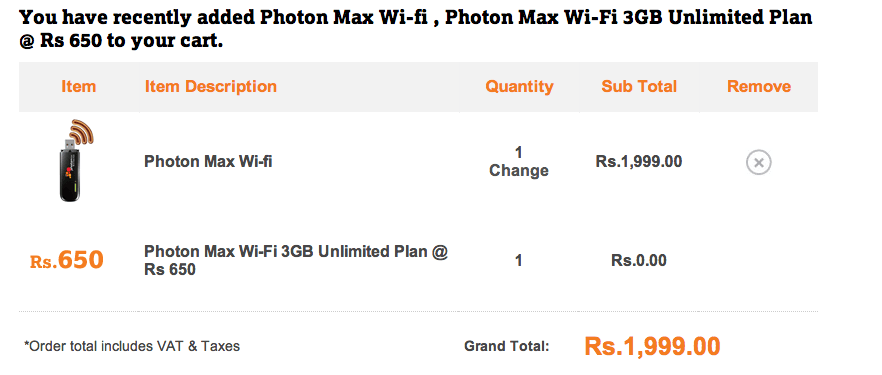Click the VAT & Taxes note
Screen dimensions: 882x375
click(x=132, y=346)
